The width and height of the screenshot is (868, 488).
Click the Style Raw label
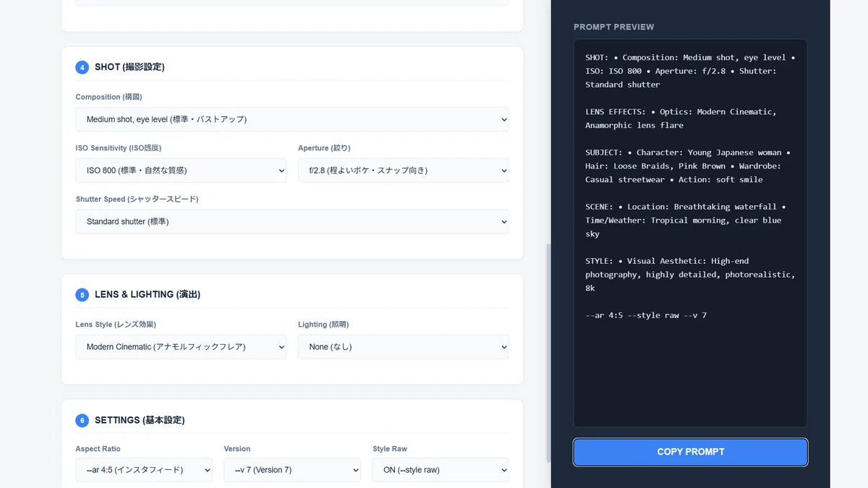pyautogui.click(x=390, y=449)
